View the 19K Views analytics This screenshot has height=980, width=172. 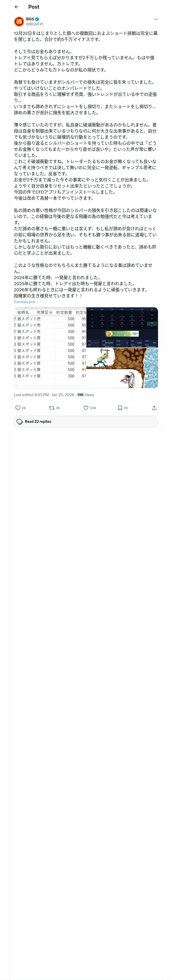[x=85, y=395]
